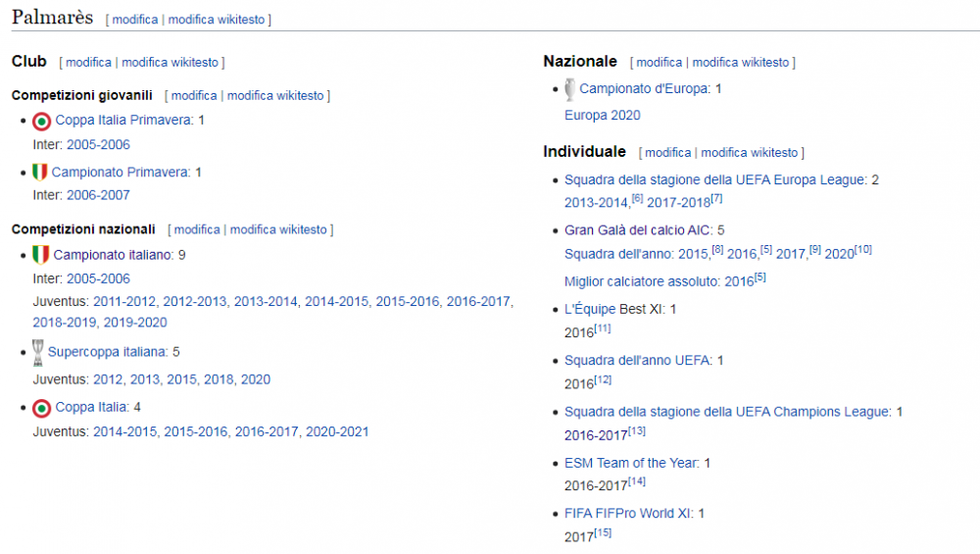Open the ESM Team of the Year link
980x554 pixels.
[x=631, y=463]
